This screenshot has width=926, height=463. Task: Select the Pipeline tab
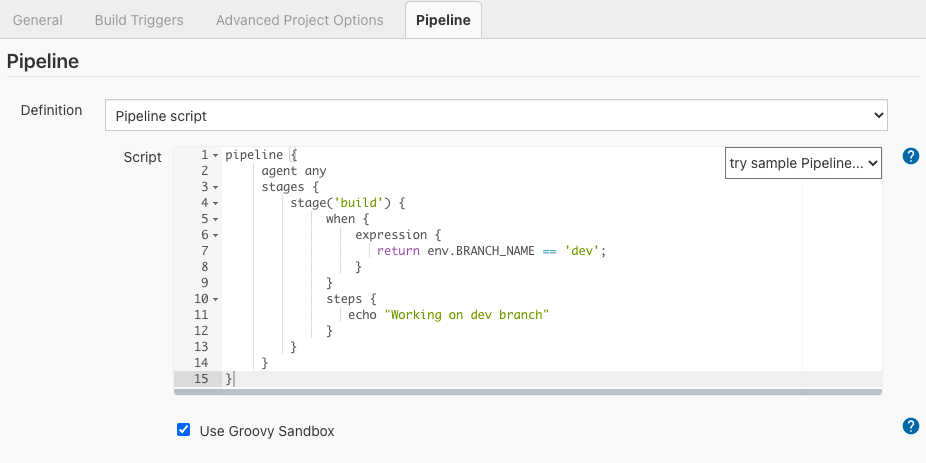(443, 20)
